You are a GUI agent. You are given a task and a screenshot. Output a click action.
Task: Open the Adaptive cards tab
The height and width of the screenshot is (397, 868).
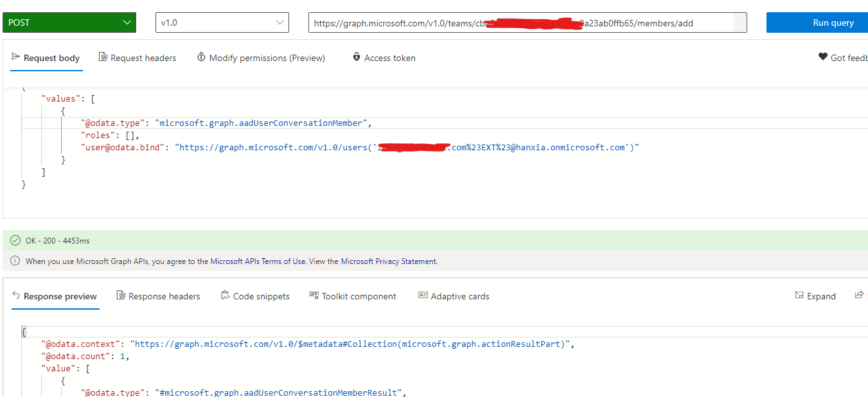tap(454, 296)
